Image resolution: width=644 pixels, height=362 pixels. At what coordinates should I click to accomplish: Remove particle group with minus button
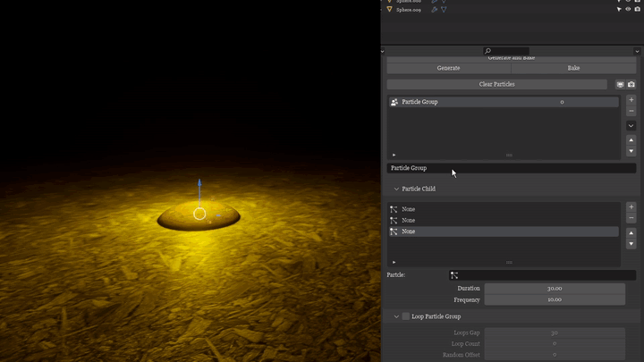[x=631, y=111]
